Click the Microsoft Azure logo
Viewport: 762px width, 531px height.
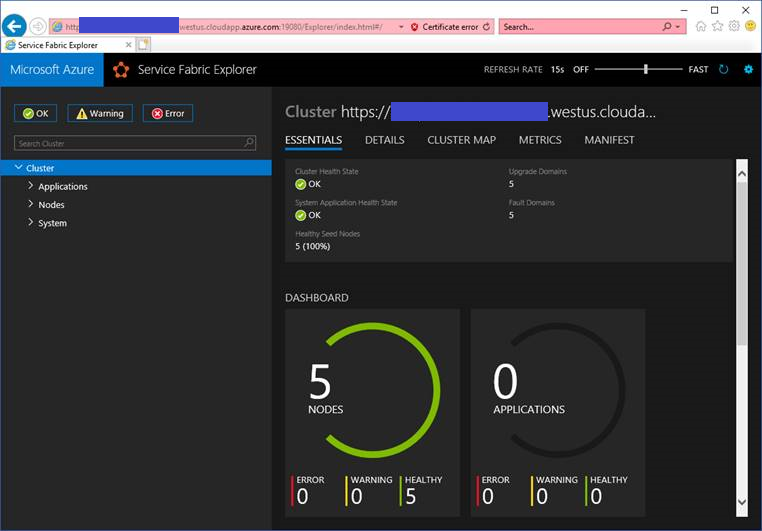[x=52, y=69]
